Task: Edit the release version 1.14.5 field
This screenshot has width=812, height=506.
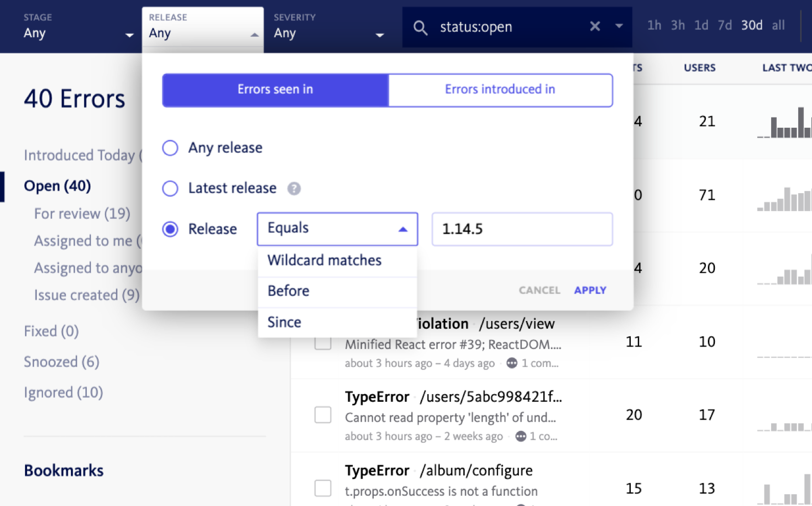Action: coord(522,229)
